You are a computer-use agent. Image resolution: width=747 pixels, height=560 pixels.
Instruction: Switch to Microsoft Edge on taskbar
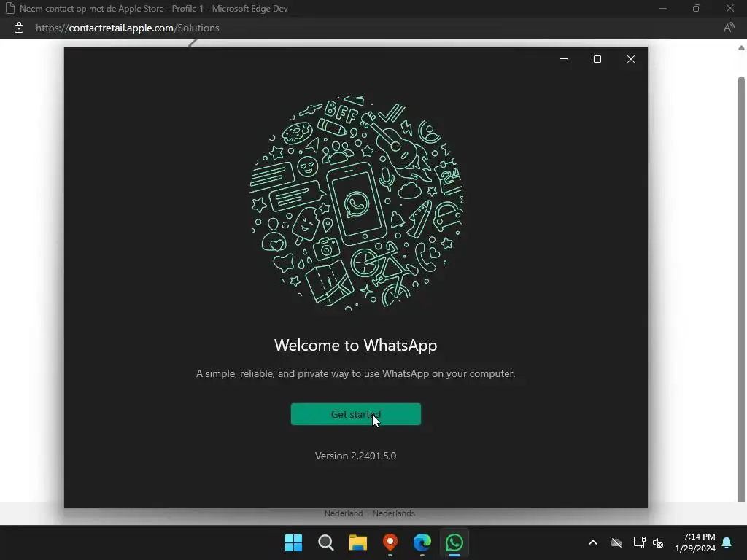click(x=422, y=542)
